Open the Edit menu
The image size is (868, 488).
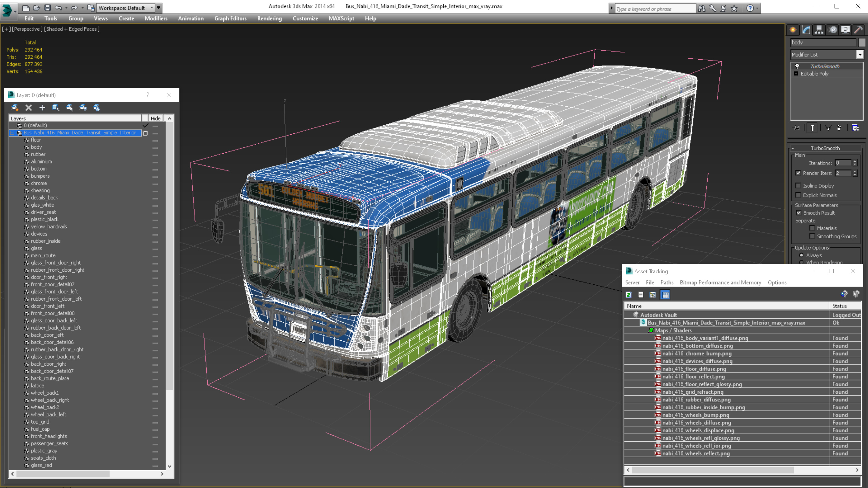pos(29,18)
